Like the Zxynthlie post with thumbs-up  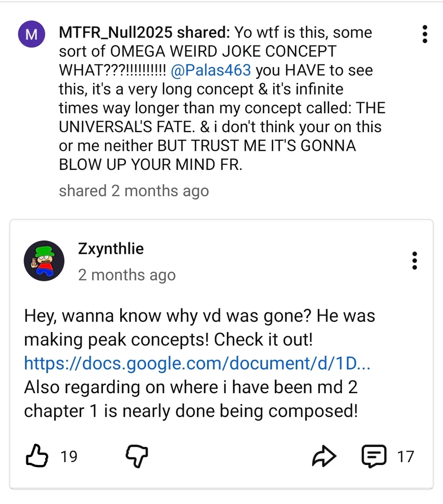coord(38,456)
